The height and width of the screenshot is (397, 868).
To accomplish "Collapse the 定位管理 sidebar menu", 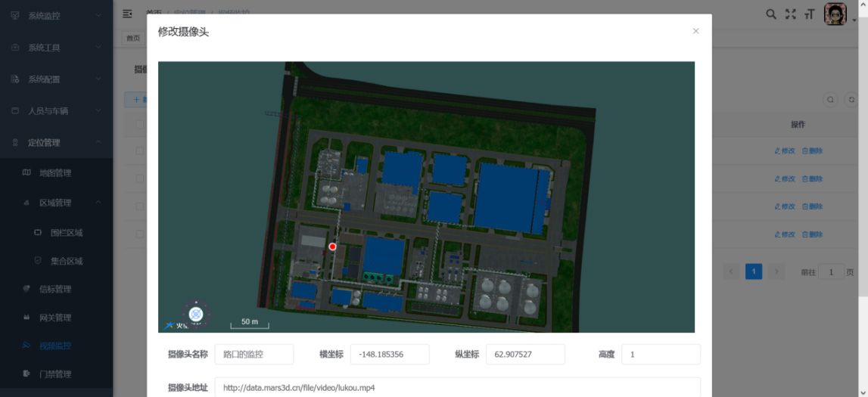I will coord(56,142).
